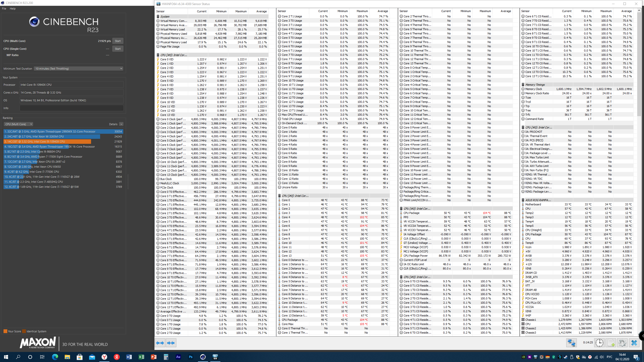
Task: Open File Explorer from taskbar
Action: tap(67, 357)
